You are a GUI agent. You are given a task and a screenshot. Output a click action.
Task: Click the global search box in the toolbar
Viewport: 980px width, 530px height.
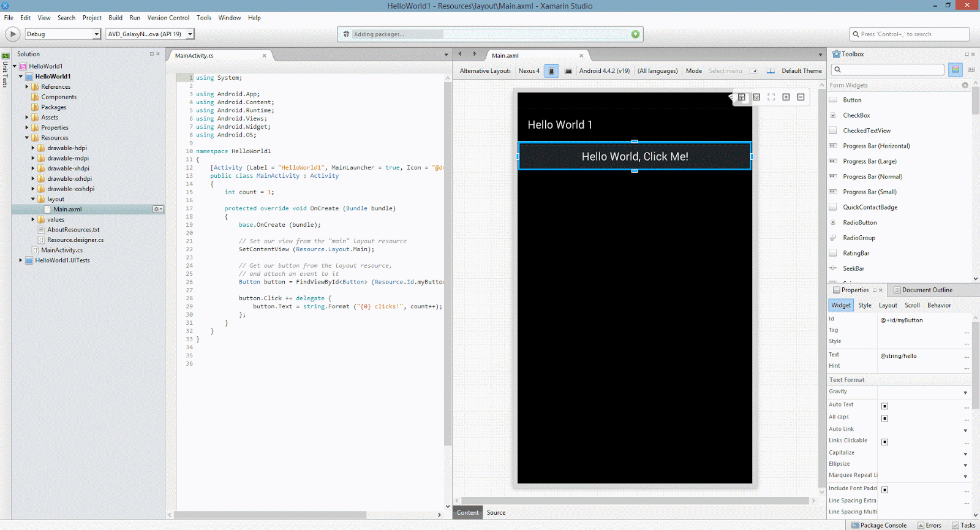(910, 34)
